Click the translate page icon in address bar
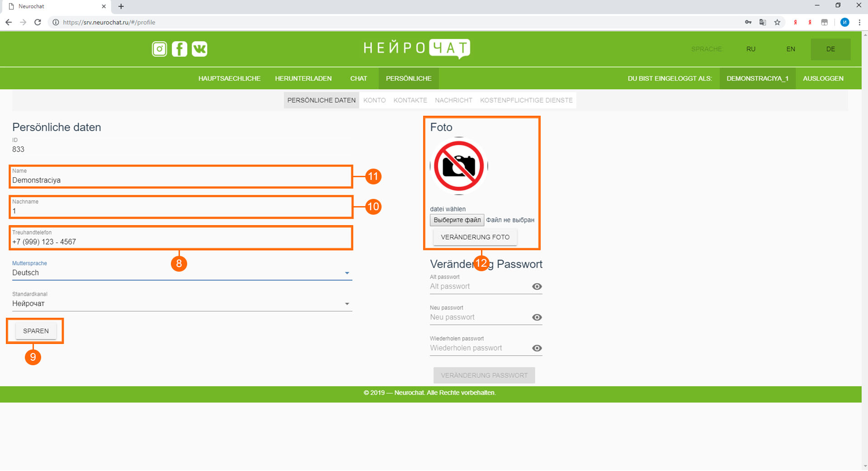This screenshot has height=471, width=868. [763, 22]
